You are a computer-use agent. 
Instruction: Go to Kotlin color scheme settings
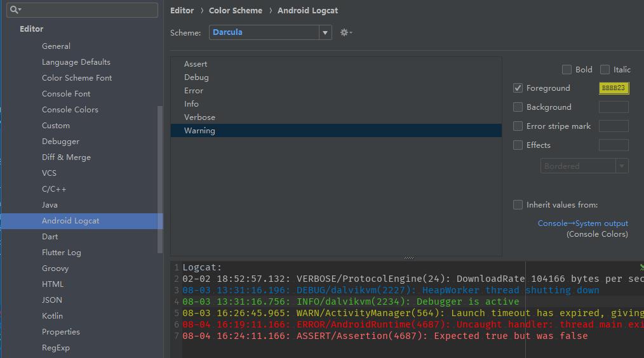tap(52, 316)
